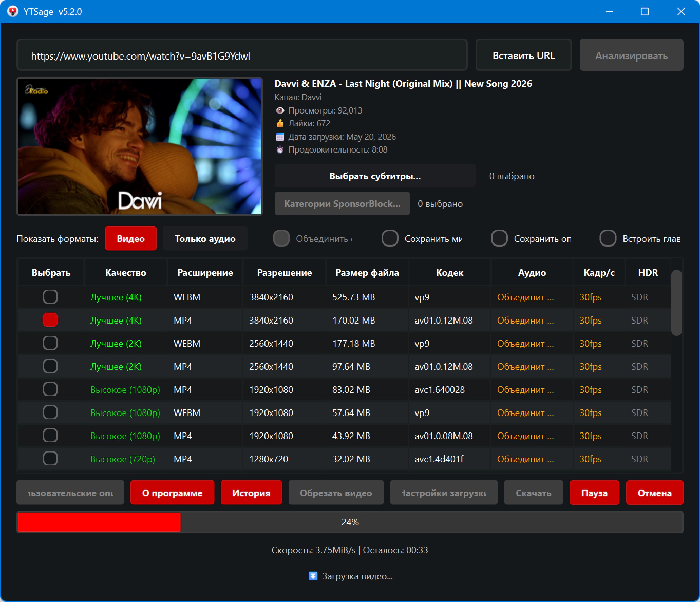700x602 pixels.
Task: Sort table by Качество column header
Action: 126,273
